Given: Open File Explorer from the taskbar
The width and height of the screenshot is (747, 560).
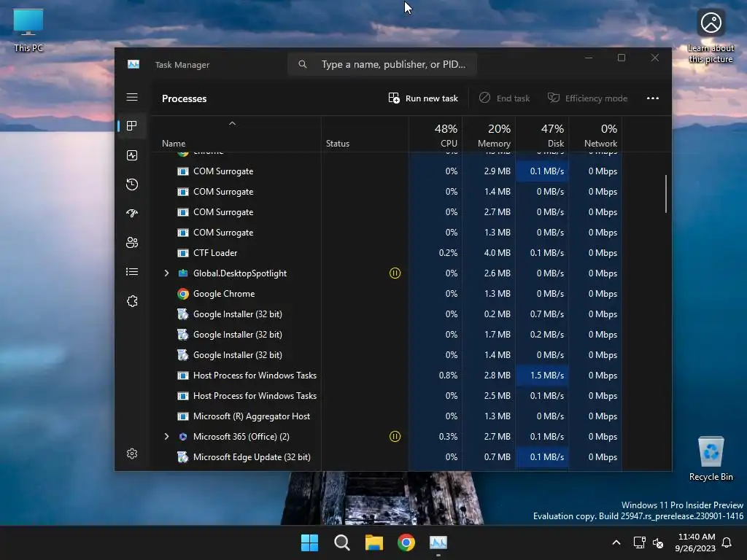Looking at the screenshot, I should click(374, 542).
